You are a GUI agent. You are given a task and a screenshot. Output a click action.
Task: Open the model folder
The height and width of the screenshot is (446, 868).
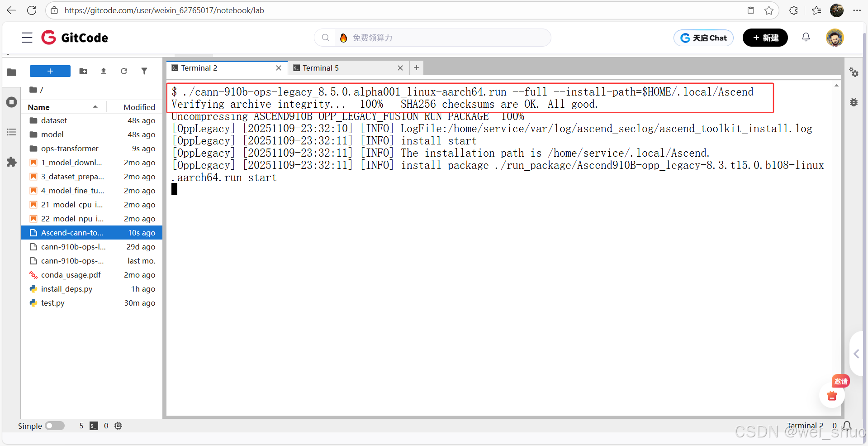(92, 134)
